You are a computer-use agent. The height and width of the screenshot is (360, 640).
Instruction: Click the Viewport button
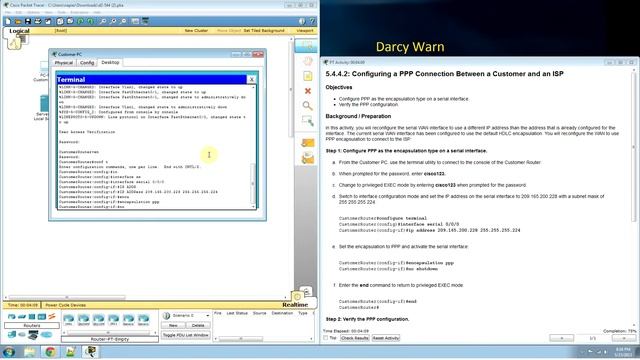[305, 31]
